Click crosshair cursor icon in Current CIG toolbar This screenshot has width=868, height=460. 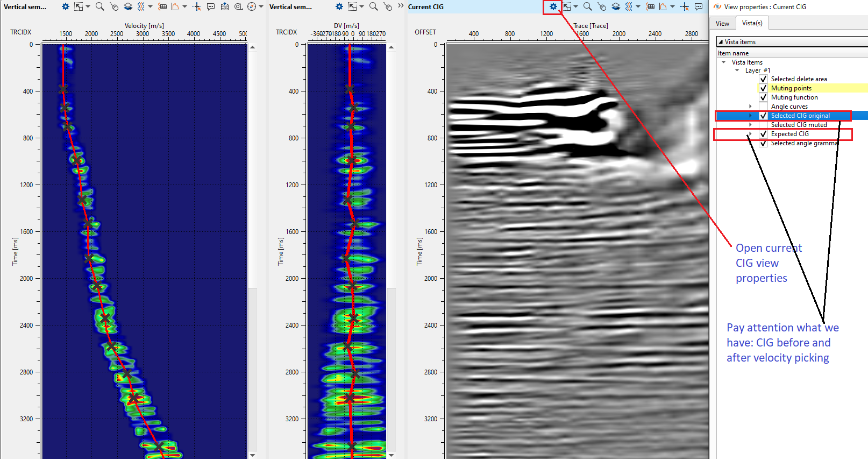684,6
